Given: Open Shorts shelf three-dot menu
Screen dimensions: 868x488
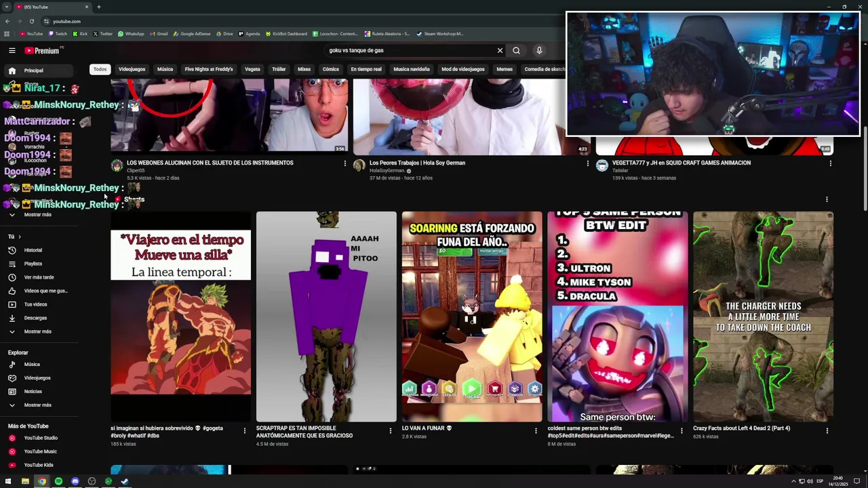Looking at the screenshot, I should pyautogui.click(x=827, y=199).
